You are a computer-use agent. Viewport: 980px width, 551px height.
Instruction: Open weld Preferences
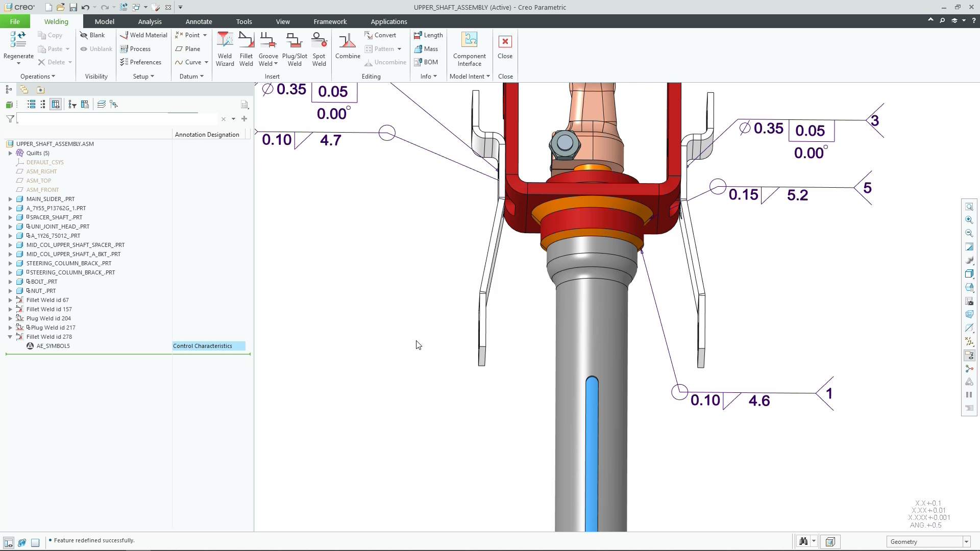coord(141,62)
